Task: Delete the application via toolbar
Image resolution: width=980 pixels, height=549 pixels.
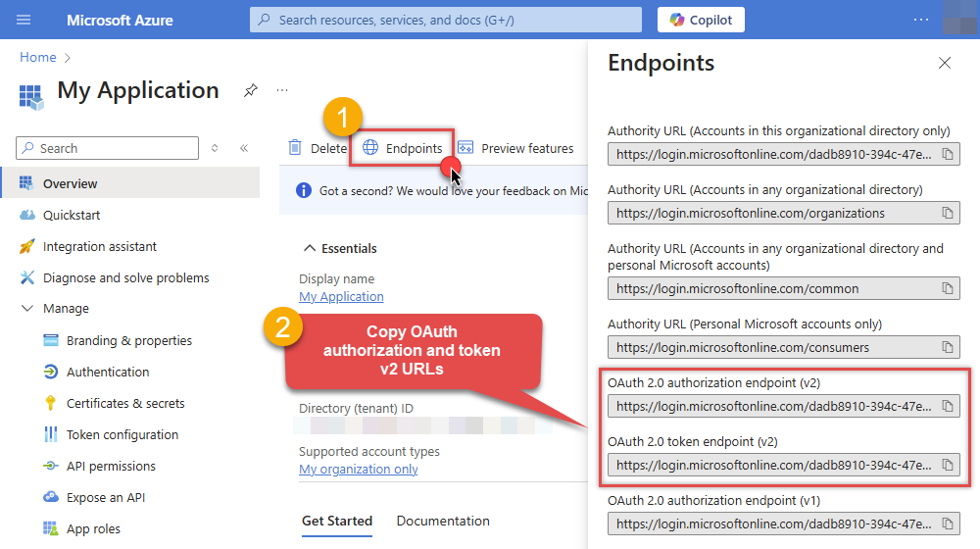Action: tap(317, 148)
